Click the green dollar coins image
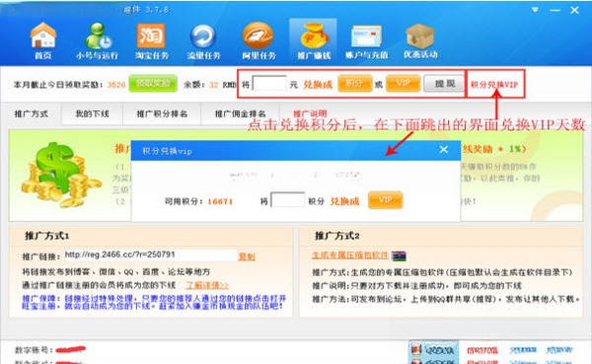Image resolution: width=592 pixels, height=364 pixels. [60, 175]
